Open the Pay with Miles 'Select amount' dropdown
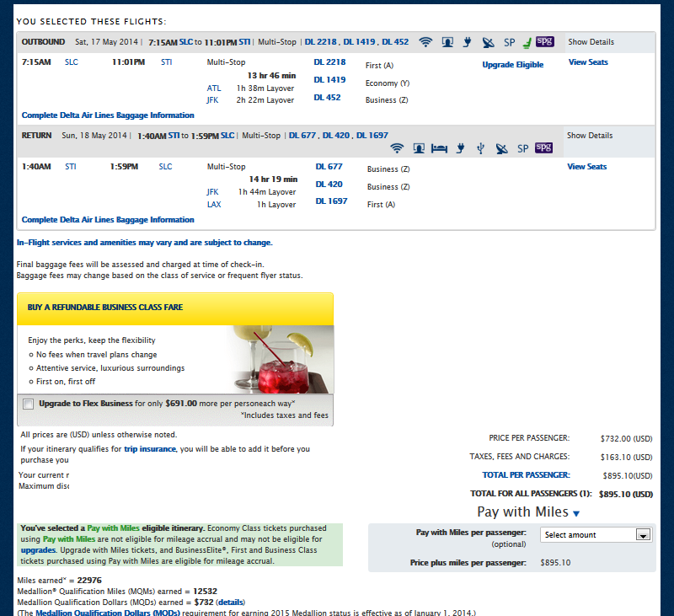The image size is (674, 616). click(x=596, y=534)
